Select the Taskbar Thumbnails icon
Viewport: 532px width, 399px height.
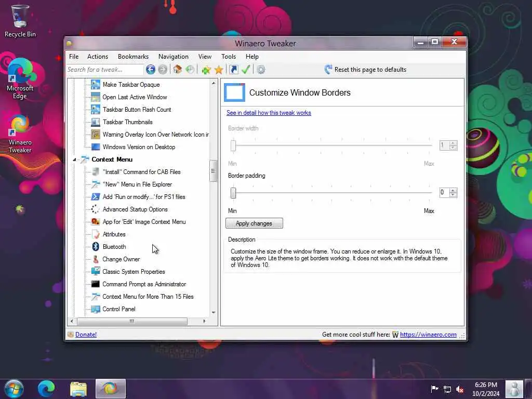(x=96, y=122)
